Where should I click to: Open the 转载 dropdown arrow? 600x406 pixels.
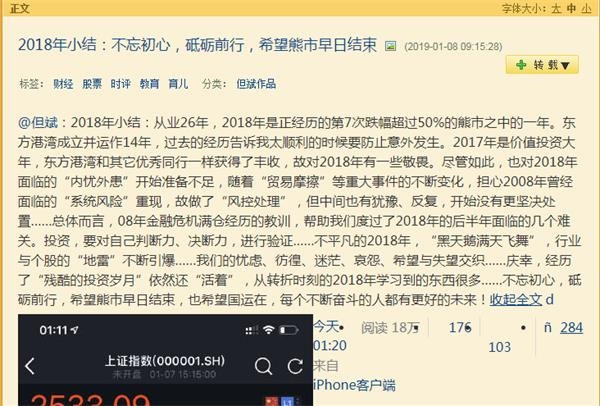pos(565,65)
